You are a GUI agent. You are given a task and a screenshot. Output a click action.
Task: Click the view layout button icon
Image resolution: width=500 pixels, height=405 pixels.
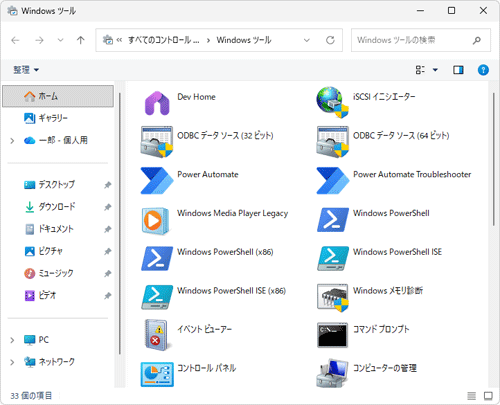coord(420,70)
